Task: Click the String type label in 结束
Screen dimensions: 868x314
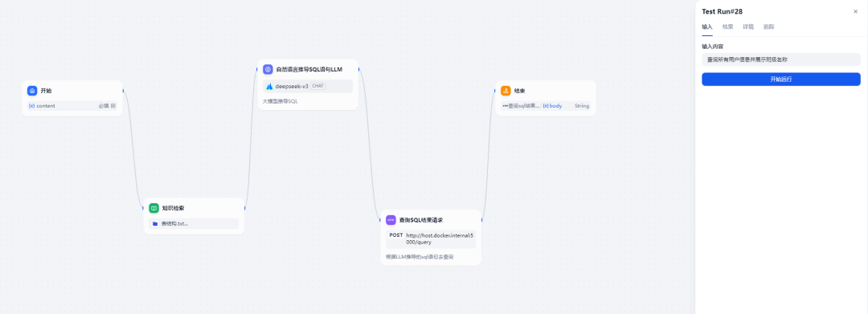Action: pyautogui.click(x=582, y=105)
